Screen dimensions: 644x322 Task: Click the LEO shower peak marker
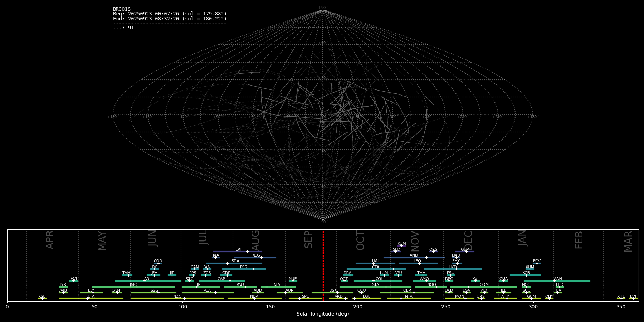[x=419, y=263]
